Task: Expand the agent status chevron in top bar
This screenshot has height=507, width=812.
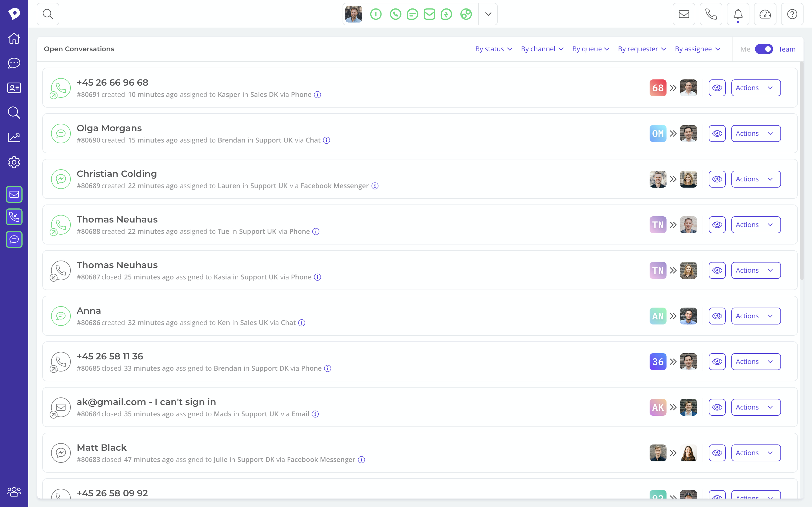Action: (488, 14)
